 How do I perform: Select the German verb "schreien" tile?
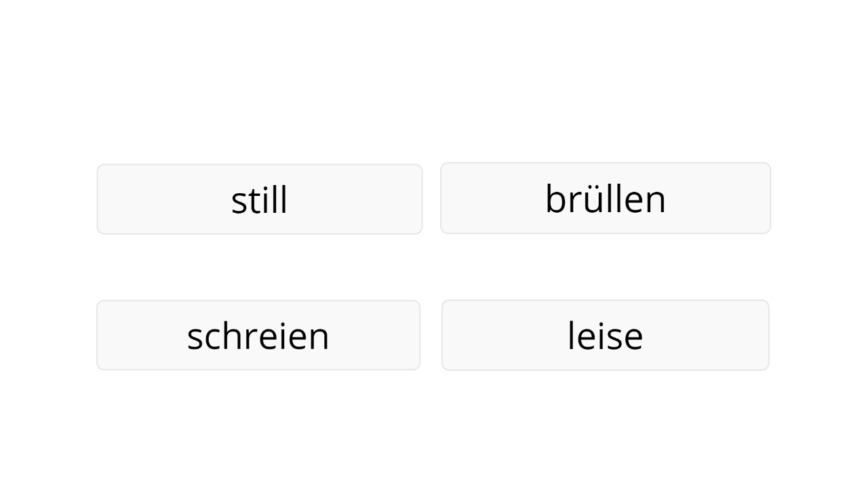tap(258, 335)
